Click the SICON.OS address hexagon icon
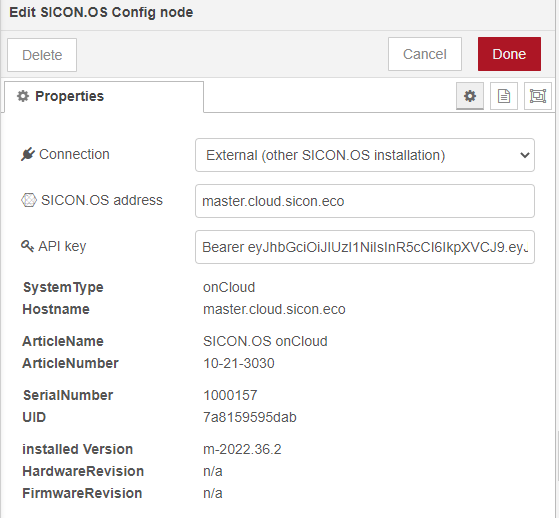The image size is (559, 518). pyautogui.click(x=29, y=200)
